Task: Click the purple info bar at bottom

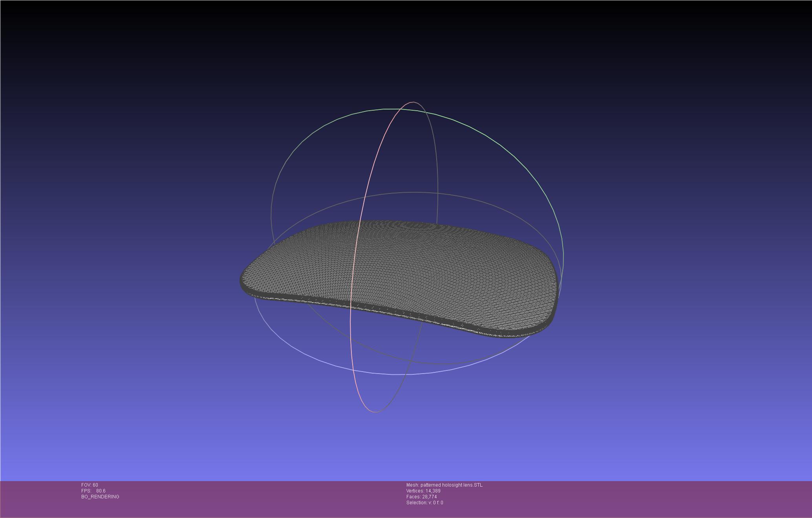Action: click(628, 498)
